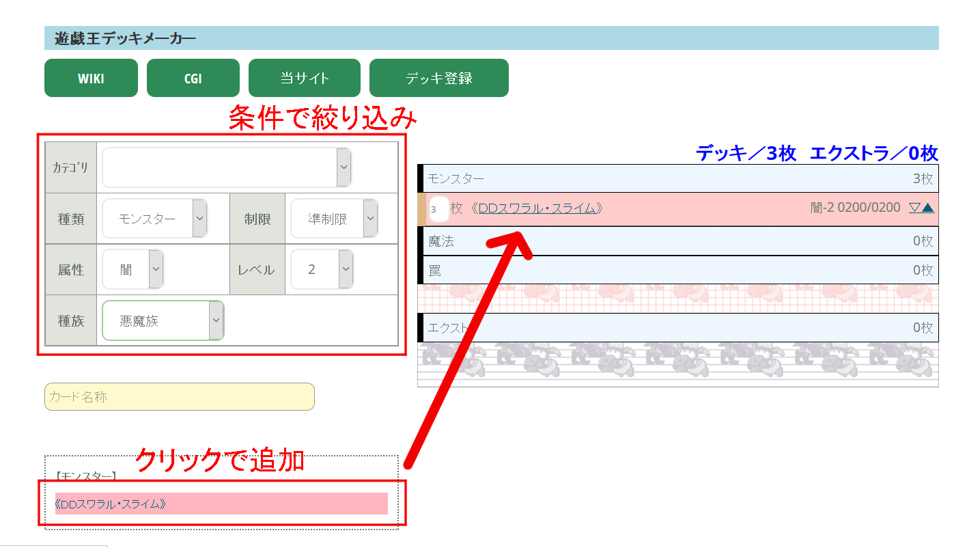Select the モンスター section header in deck
Viewport: 980px width, 548px height.
point(678,178)
